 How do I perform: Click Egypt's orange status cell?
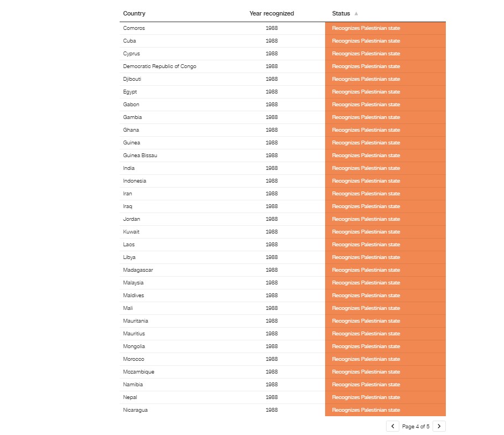pos(366,92)
